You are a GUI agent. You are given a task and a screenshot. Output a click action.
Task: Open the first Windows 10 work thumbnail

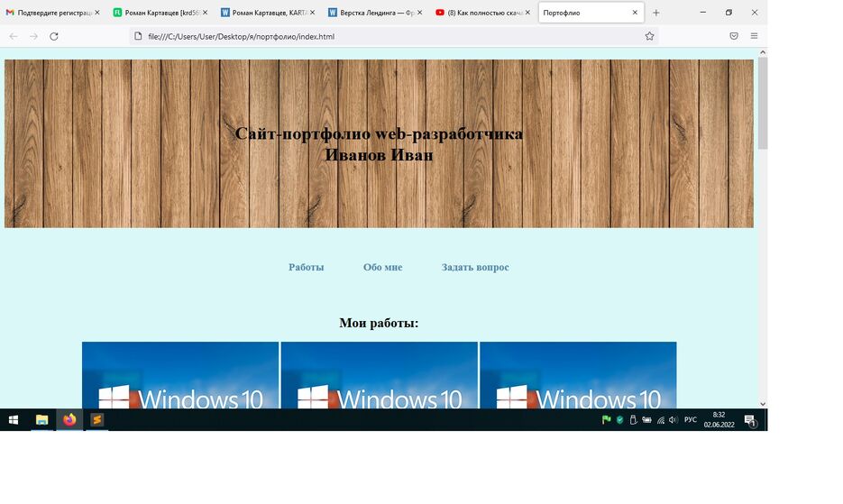tap(180, 375)
